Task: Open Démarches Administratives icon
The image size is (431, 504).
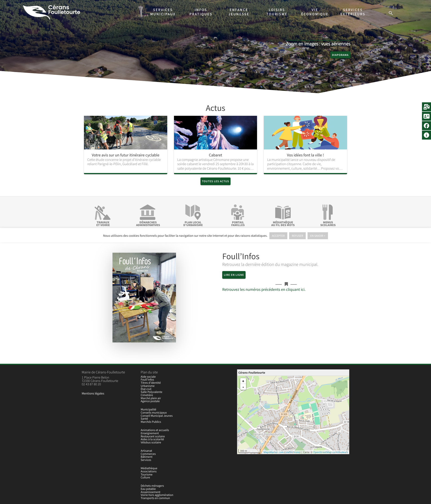Action: [148, 215]
